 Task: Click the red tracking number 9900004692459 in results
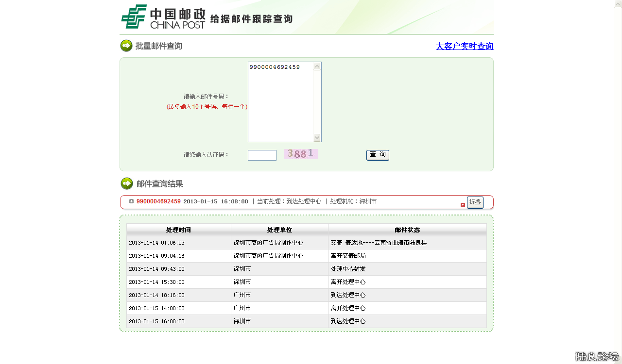(x=158, y=201)
